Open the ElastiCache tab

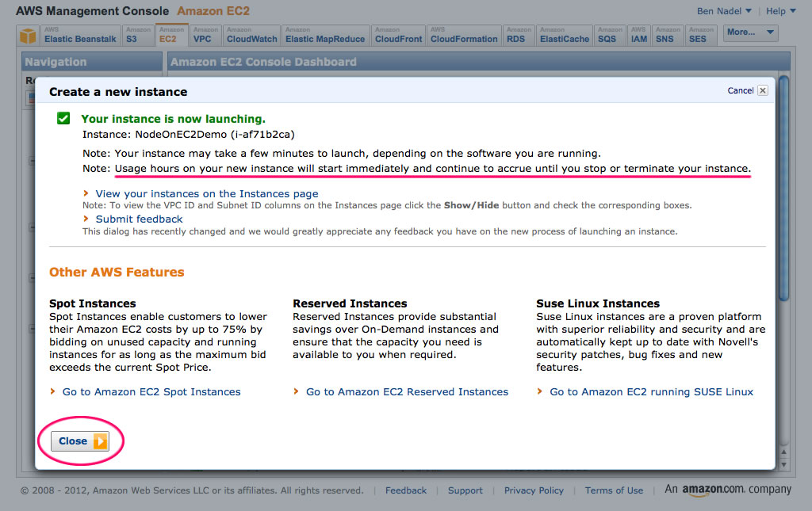[x=565, y=35]
